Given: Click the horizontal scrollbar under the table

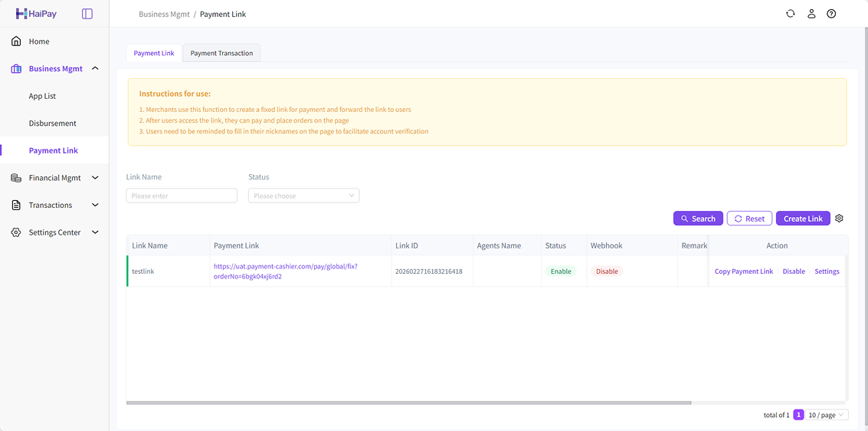Looking at the screenshot, I should click(408, 402).
